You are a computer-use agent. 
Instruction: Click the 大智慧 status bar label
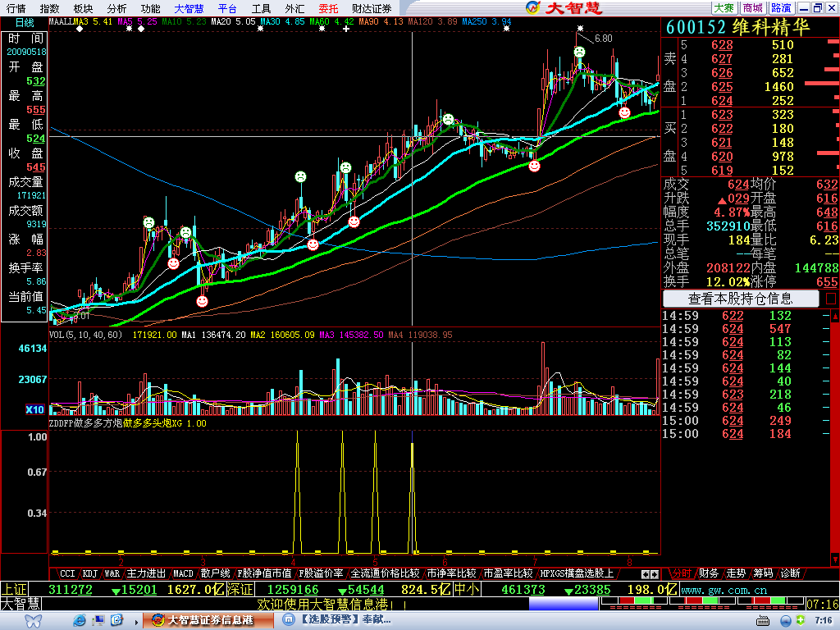21,605
